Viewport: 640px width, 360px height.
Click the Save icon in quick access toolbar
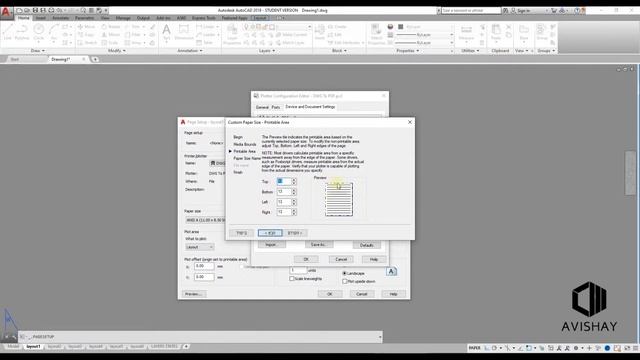(x=36, y=10)
